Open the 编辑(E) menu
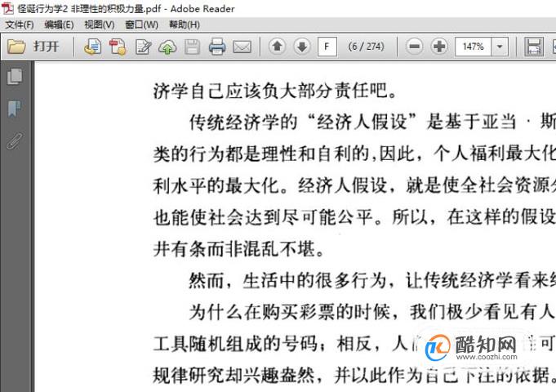The image size is (556, 392). (x=59, y=24)
